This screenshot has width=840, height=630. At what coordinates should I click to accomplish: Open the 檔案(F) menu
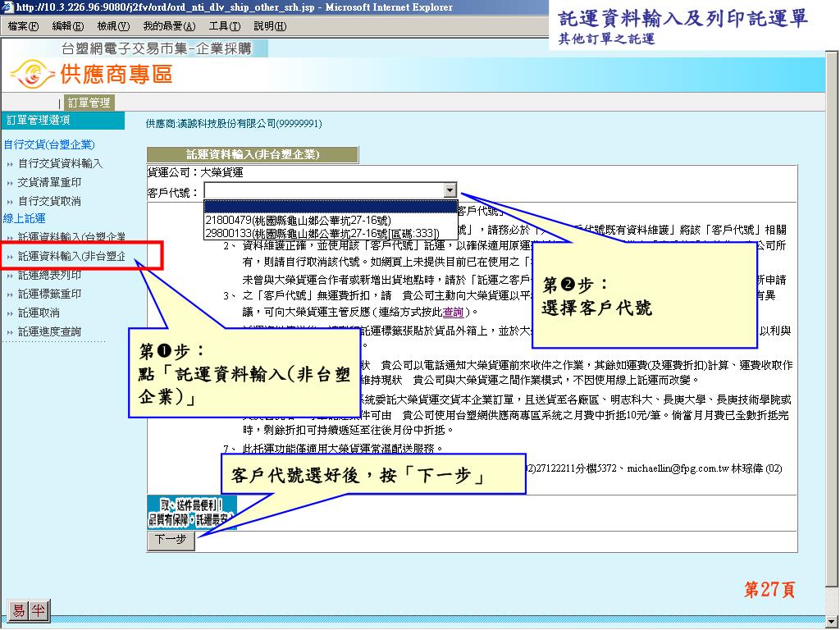(x=24, y=25)
